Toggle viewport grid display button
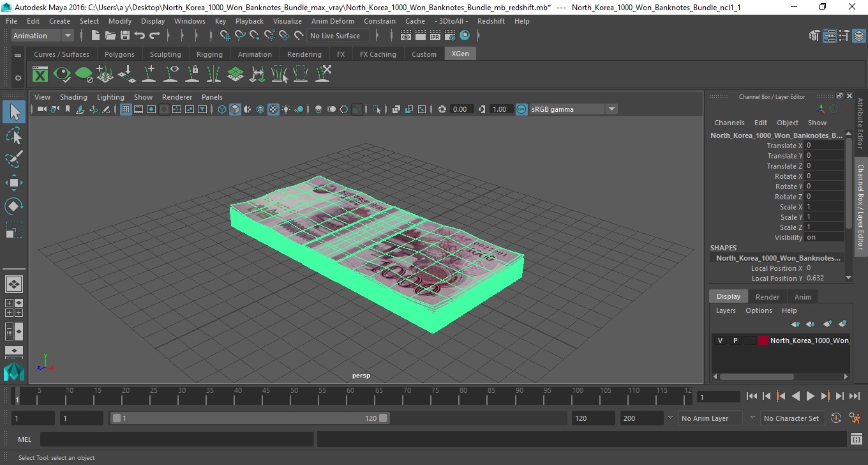868x465 pixels. 126,109
